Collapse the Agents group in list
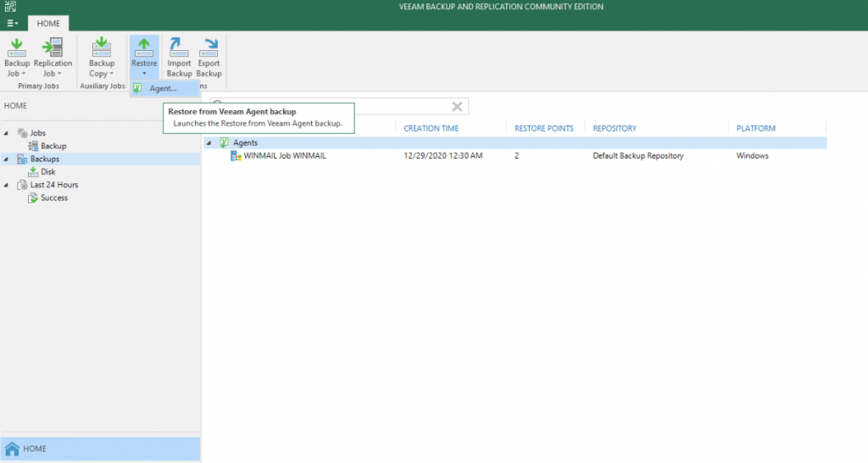Screen dimensions: 868x463 coord(209,143)
